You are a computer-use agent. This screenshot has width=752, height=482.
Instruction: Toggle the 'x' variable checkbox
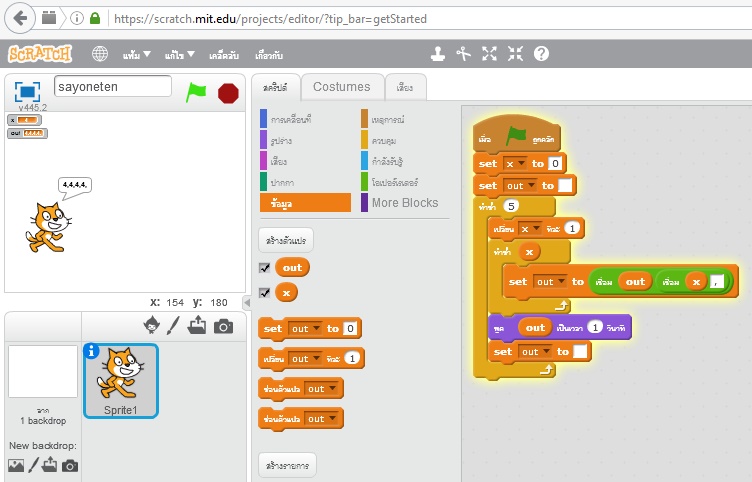point(264,293)
